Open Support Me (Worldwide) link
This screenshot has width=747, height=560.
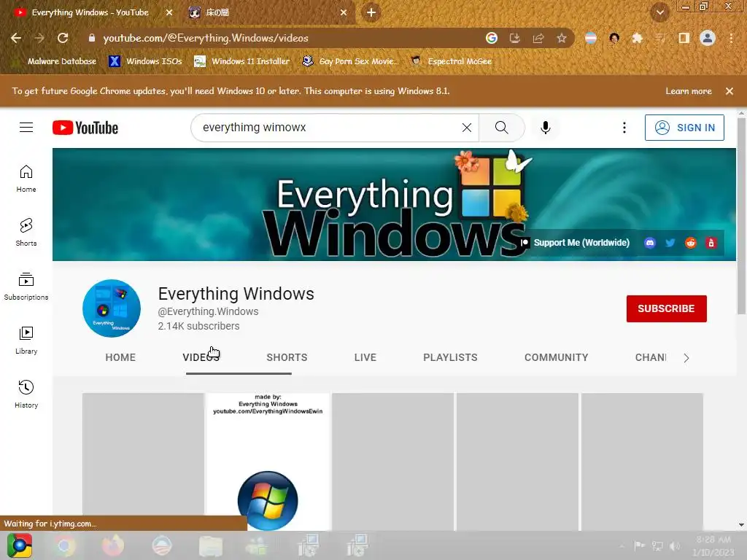pos(576,243)
